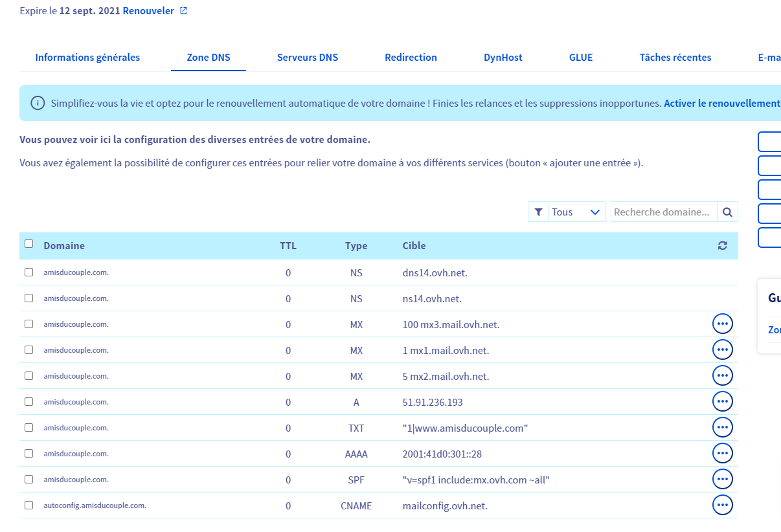Click the info icon in the renewal banner
The image size is (781, 532).
pos(38,104)
